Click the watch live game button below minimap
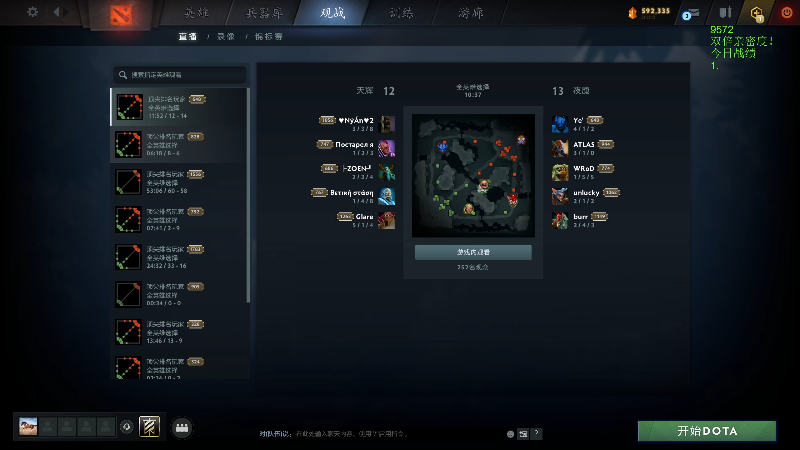This screenshot has width=800, height=450. [473, 252]
